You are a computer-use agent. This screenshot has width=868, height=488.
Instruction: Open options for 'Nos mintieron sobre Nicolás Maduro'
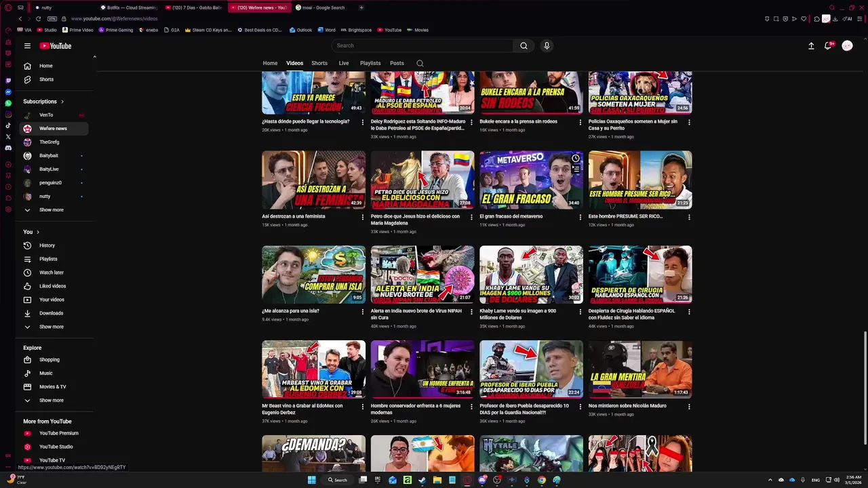point(689,407)
